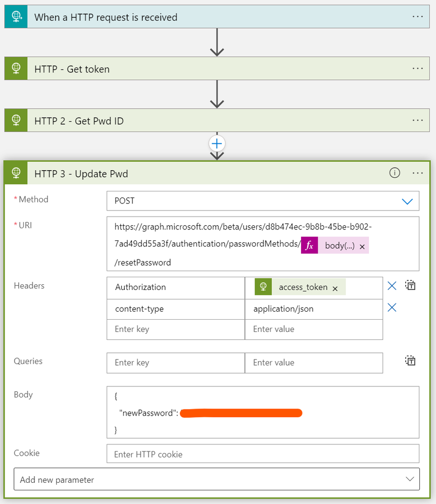Screen dimensions: 436x504
Task: Expand the HTTP - Get token step
Action: coord(217,69)
